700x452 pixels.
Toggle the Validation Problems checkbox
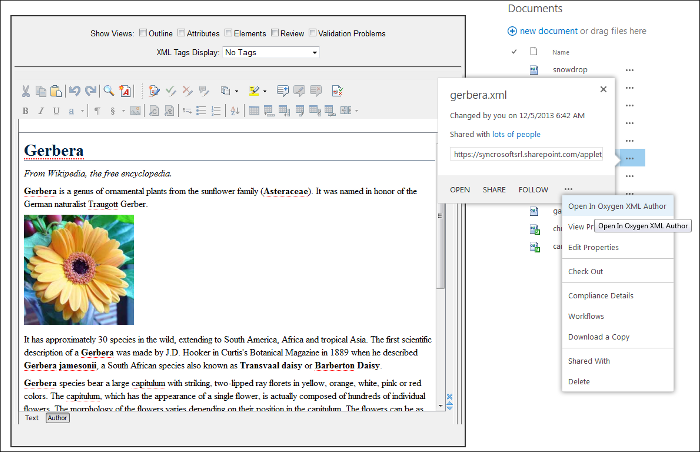coord(312,33)
